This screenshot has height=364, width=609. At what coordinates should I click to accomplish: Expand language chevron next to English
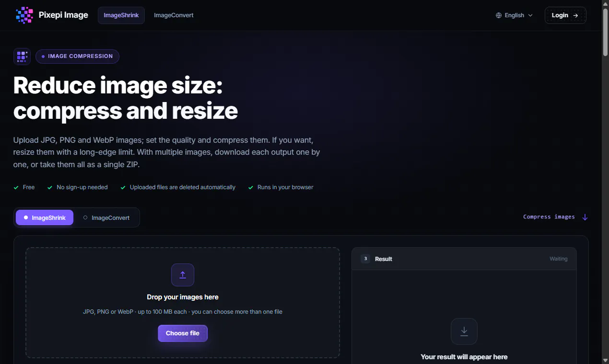tap(530, 15)
